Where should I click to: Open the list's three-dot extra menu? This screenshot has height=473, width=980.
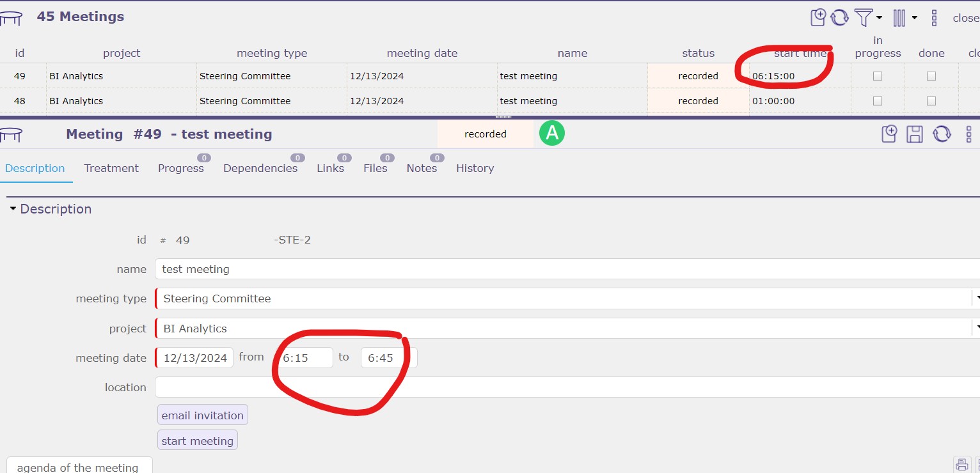(x=934, y=18)
